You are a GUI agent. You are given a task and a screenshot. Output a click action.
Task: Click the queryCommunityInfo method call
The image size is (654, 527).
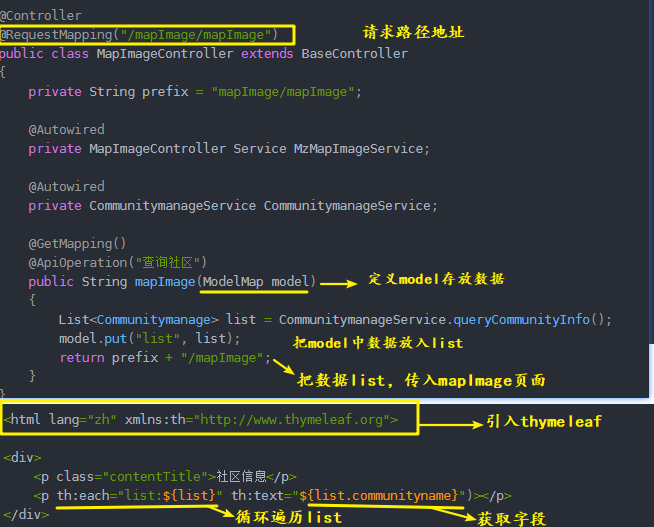[x=521, y=320]
